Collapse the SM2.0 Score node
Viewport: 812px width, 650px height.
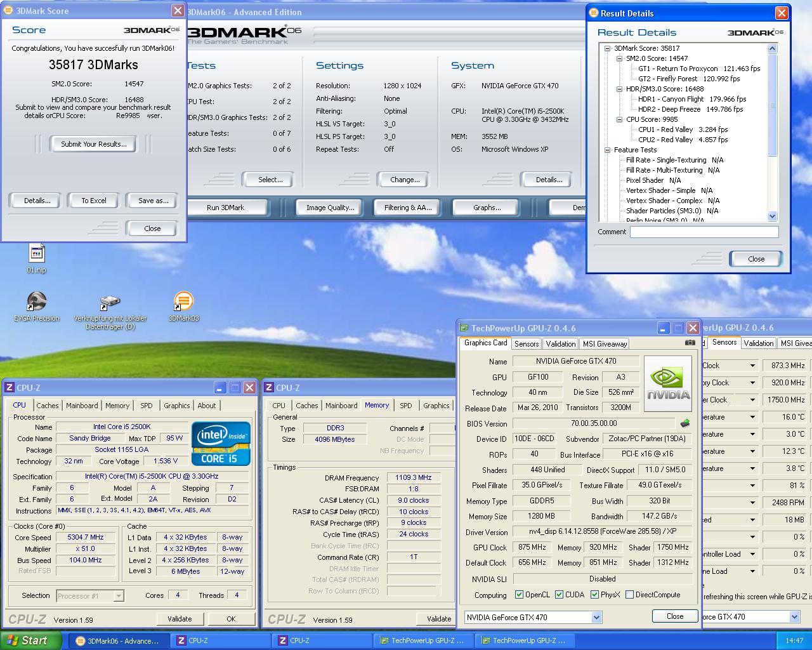(619, 58)
